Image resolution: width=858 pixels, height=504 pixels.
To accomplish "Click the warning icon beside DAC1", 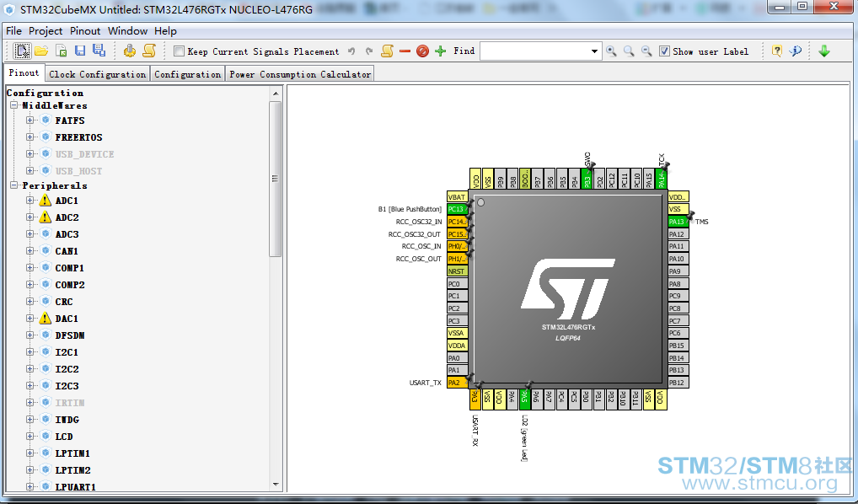I will (46, 319).
